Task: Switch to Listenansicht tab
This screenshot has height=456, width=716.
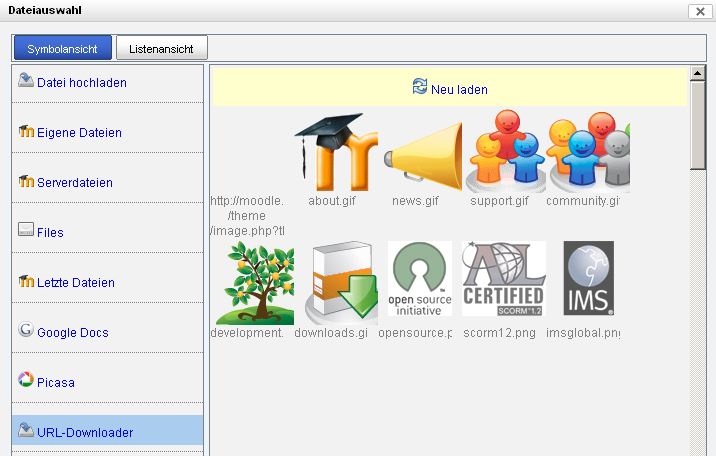Action: [x=161, y=48]
